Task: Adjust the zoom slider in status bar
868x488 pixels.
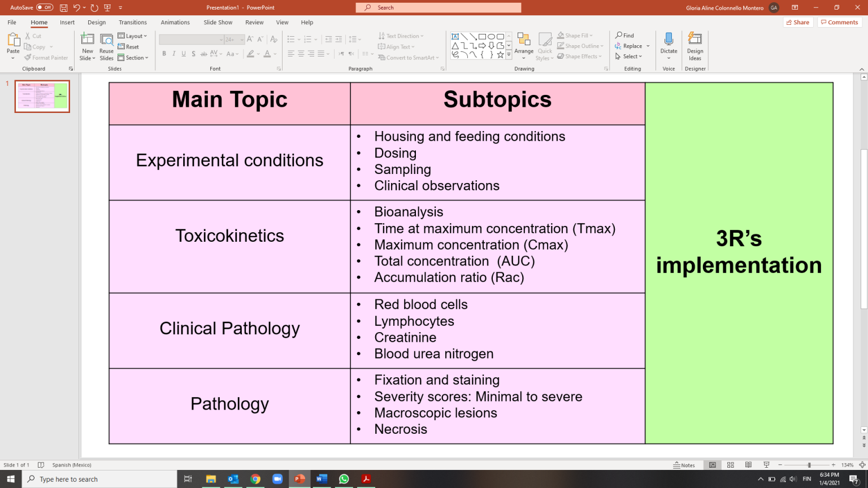Action: tap(809, 465)
